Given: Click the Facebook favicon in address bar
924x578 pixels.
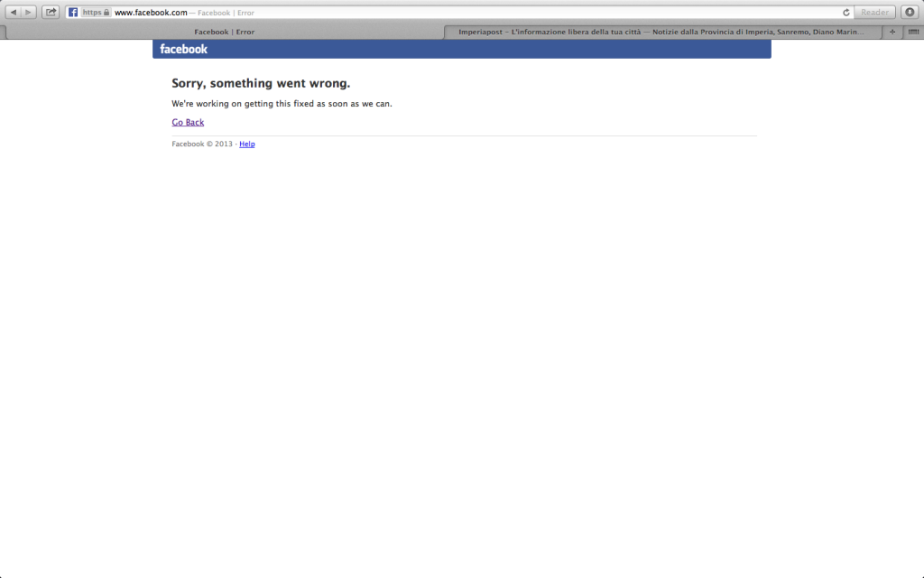Looking at the screenshot, I should click(72, 12).
